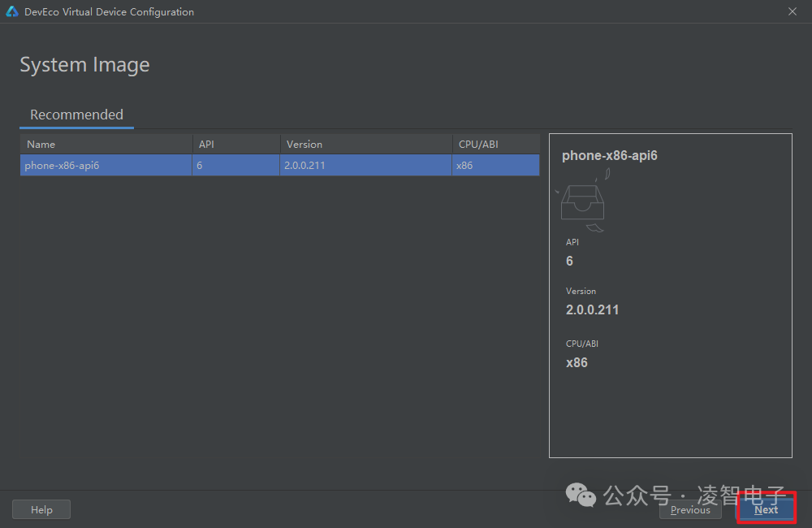Screen dimensions: 812x528
Task: Sort by API column header
Action: click(x=236, y=144)
